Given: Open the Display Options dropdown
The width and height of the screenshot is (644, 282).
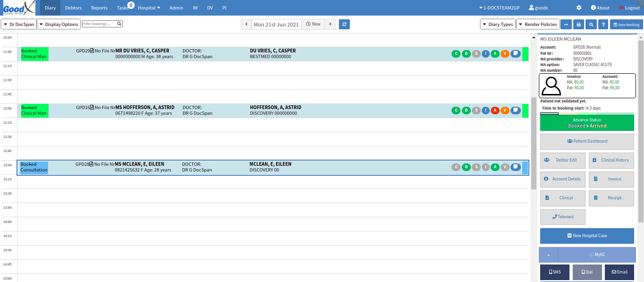Looking at the screenshot, I should coord(59,24).
